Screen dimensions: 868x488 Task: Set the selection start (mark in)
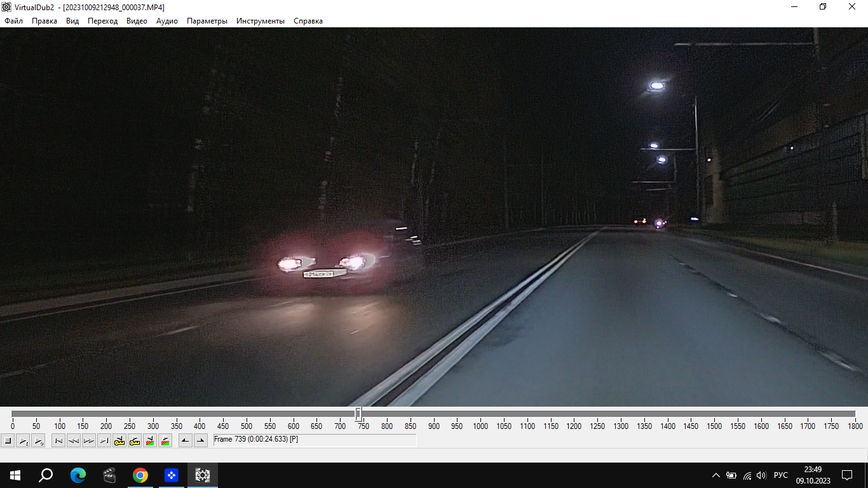coord(186,440)
